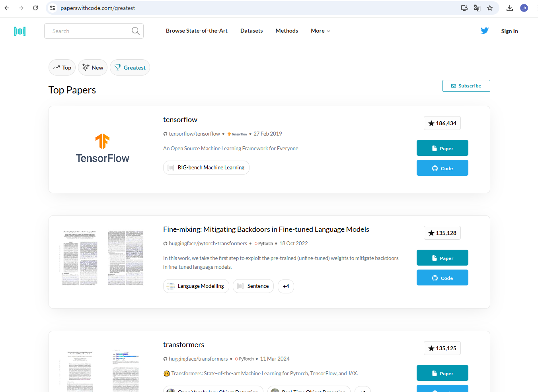Image resolution: width=538 pixels, height=392 pixels.
Task: Switch to the Top tab
Action: [62, 68]
